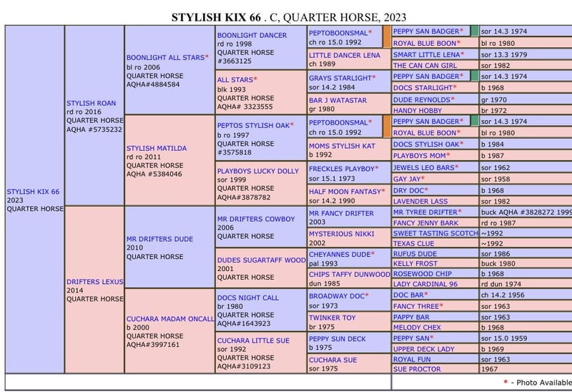
Task: Open SMART LITTLE LENA link
Action: click(426, 55)
